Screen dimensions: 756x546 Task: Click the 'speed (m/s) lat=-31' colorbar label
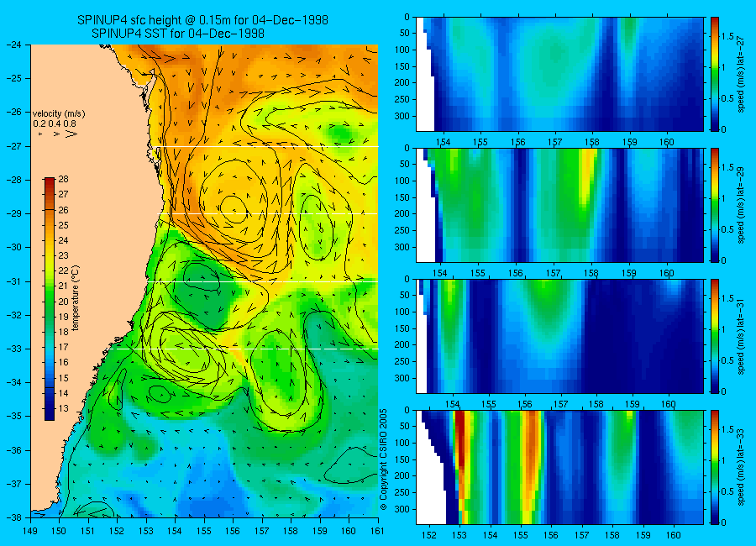741,336
